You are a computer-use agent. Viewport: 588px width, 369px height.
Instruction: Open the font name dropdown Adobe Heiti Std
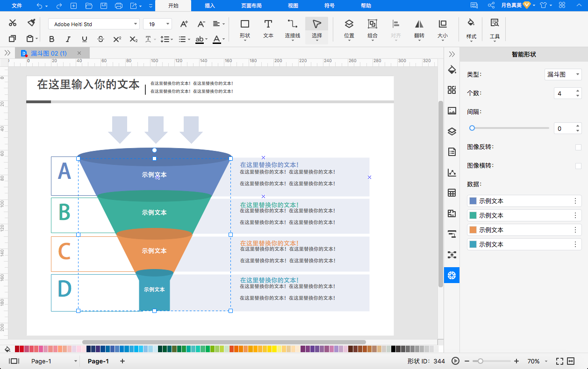click(x=94, y=24)
